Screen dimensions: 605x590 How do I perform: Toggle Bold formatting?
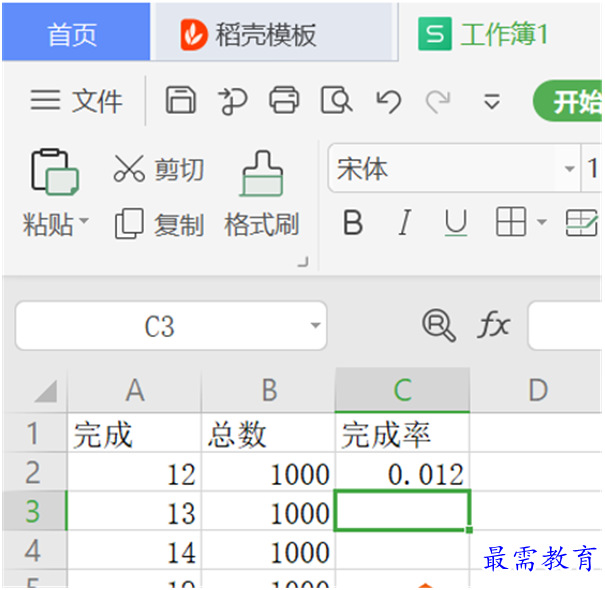pos(353,222)
